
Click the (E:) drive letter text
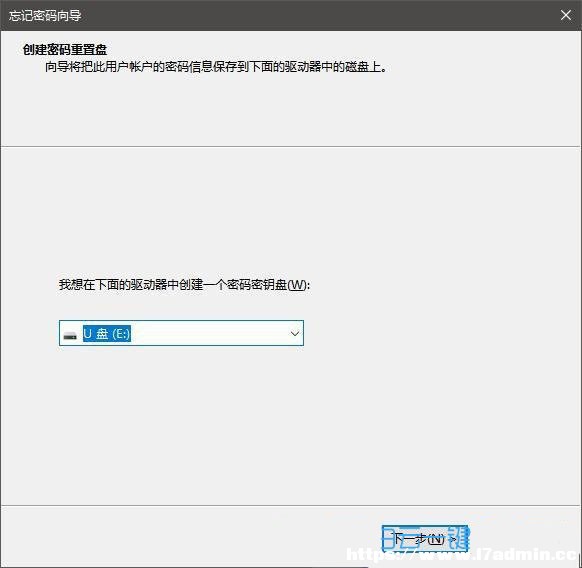(x=121, y=334)
